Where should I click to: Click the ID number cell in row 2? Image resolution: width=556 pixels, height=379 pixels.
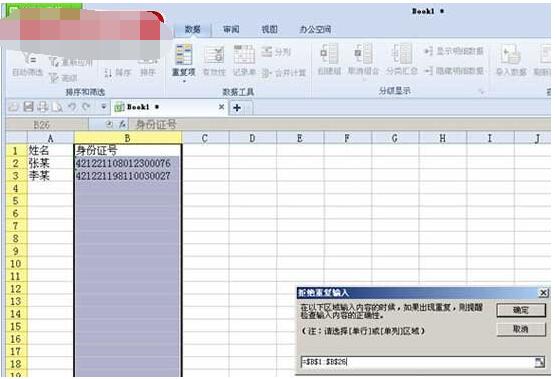[x=128, y=163]
